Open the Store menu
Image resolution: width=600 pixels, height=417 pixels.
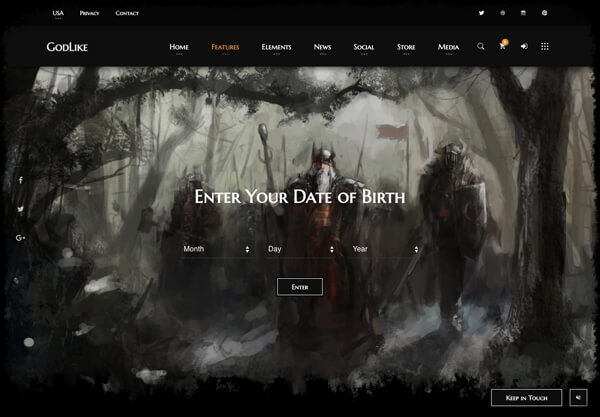tap(406, 47)
